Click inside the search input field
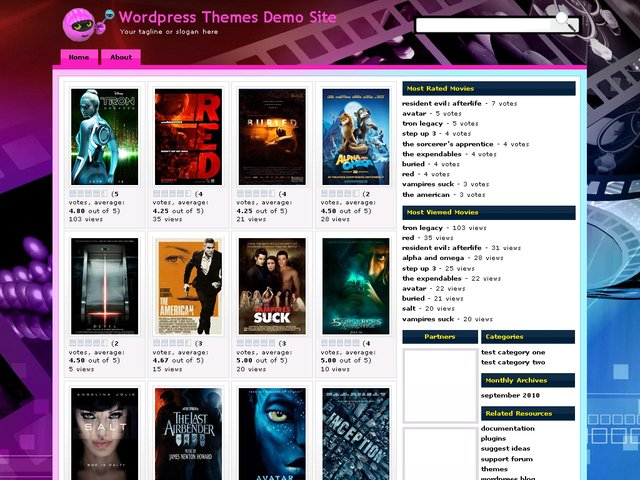The height and width of the screenshot is (480, 640). point(483,25)
